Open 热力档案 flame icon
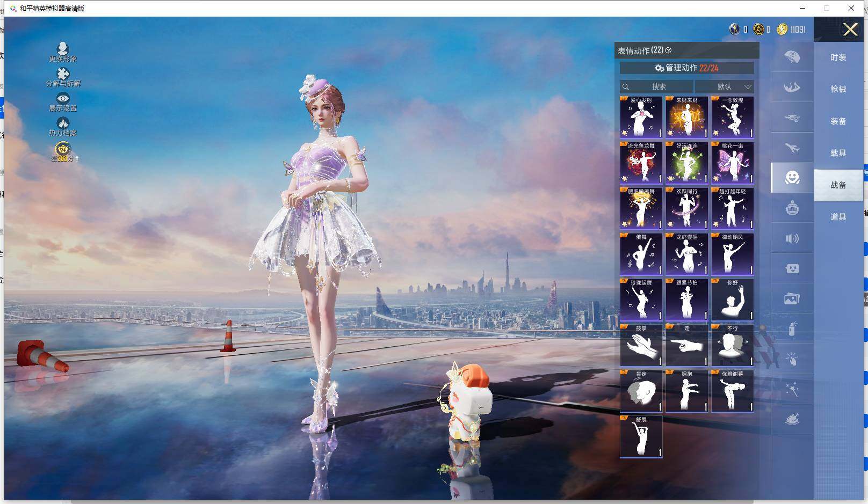This screenshot has width=868, height=504. pyautogui.click(x=63, y=127)
